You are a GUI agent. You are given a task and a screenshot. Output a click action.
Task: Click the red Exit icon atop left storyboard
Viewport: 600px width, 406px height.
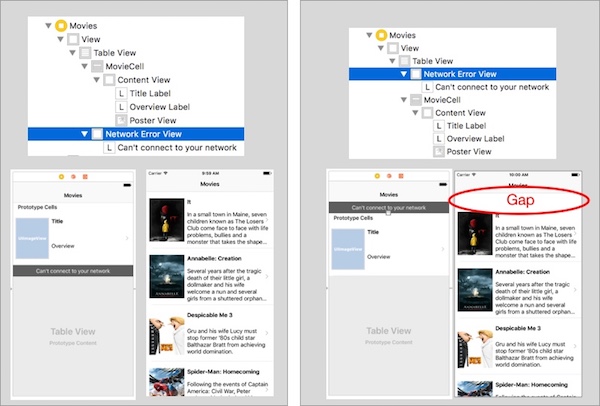click(85, 177)
